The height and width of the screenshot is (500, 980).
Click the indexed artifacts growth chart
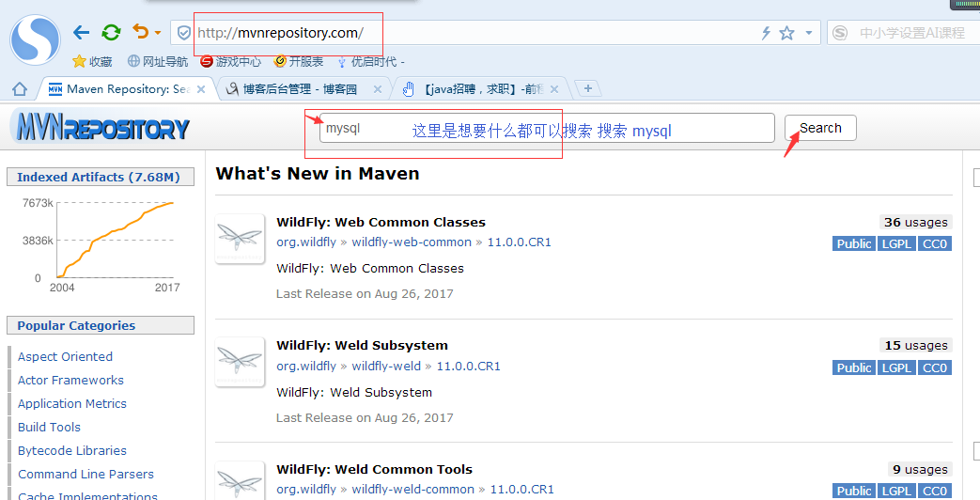(101, 245)
